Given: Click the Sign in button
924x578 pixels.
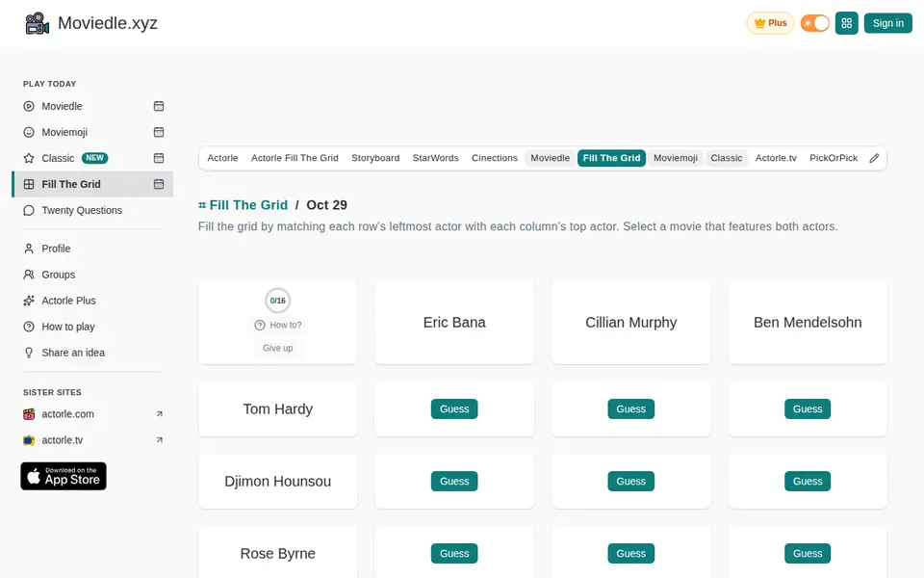Looking at the screenshot, I should click(x=887, y=23).
